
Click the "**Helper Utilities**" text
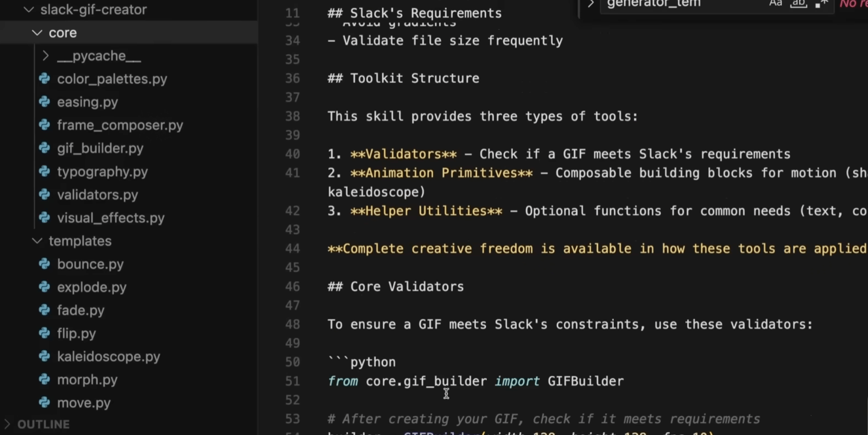426,211
